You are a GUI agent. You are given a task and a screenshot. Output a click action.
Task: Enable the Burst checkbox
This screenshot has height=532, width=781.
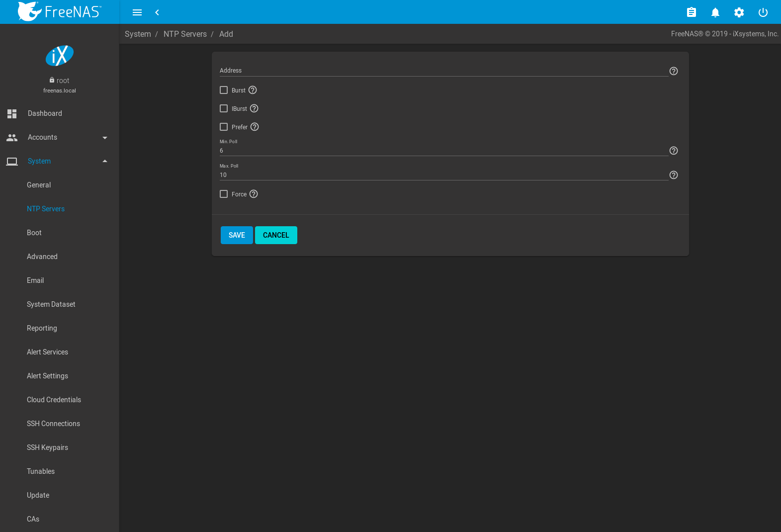pyautogui.click(x=224, y=90)
